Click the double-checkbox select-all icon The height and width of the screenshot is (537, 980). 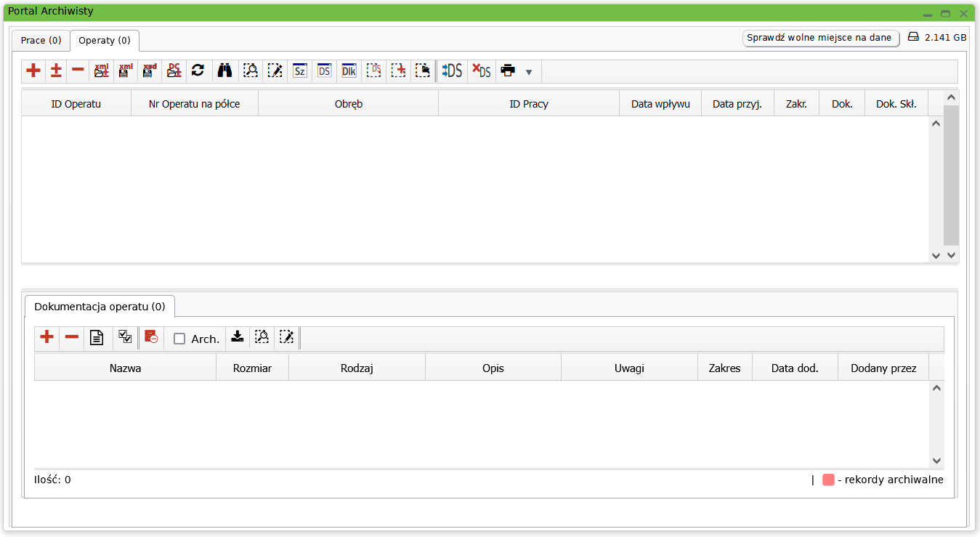coord(125,336)
